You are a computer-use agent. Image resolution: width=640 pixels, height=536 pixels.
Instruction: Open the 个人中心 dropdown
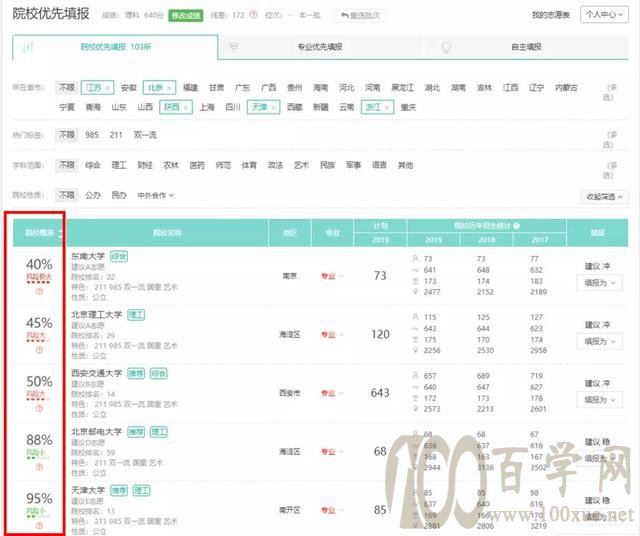point(604,15)
